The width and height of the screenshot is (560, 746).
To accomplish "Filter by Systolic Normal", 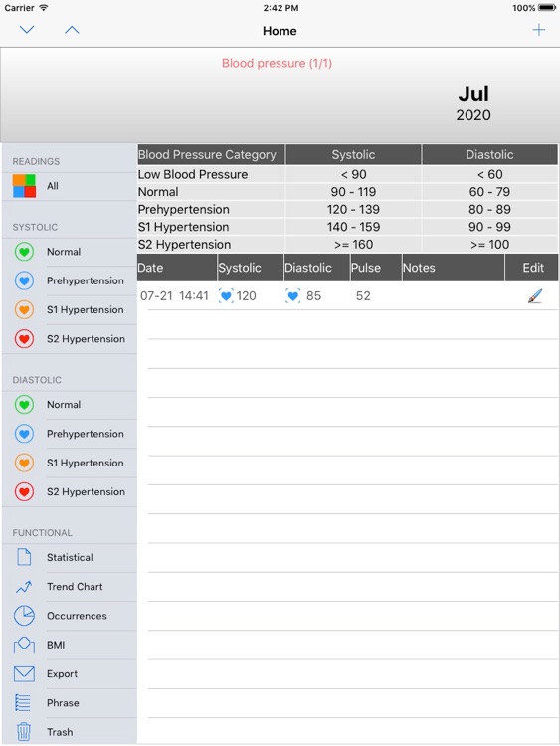I will click(x=70, y=252).
